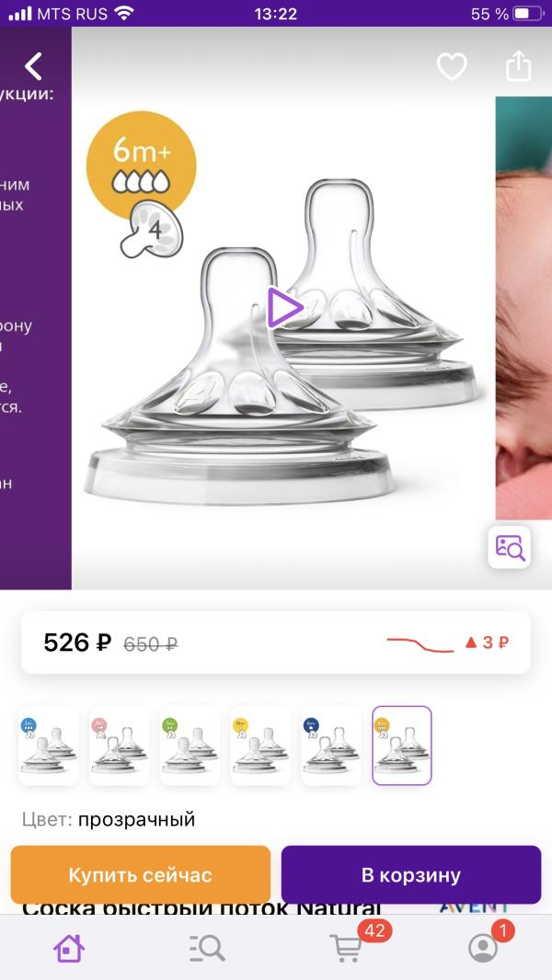Viewport: 552px width, 980px height.
Task: Tap the share icon at top right
Action: click(x=518, y=66)
